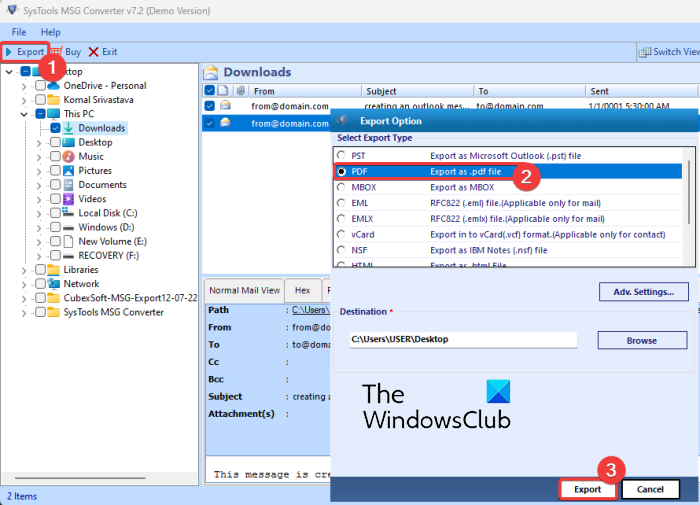This screenshot has height=505, width=700.
Task: Click the Switch View icon
Action: [644, 52]
